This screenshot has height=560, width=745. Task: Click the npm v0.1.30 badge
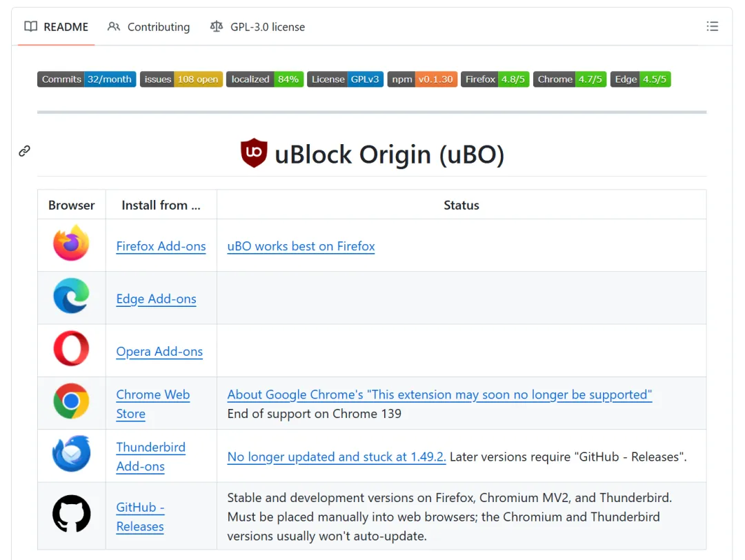tap(422, 79)
